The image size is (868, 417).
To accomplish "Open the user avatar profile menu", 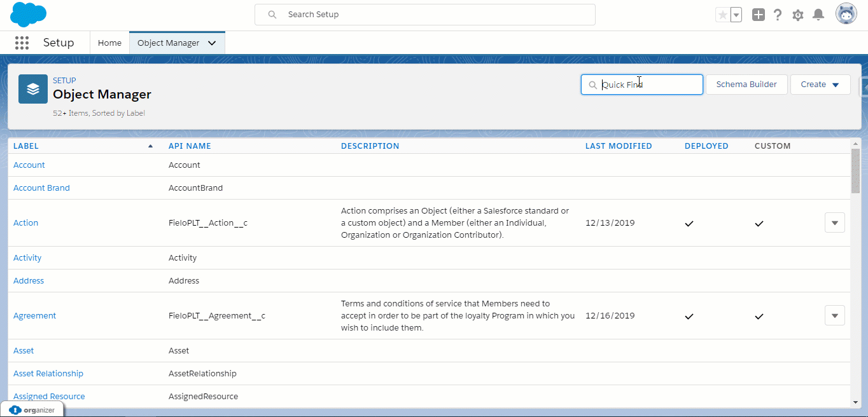I will [846, 14].
